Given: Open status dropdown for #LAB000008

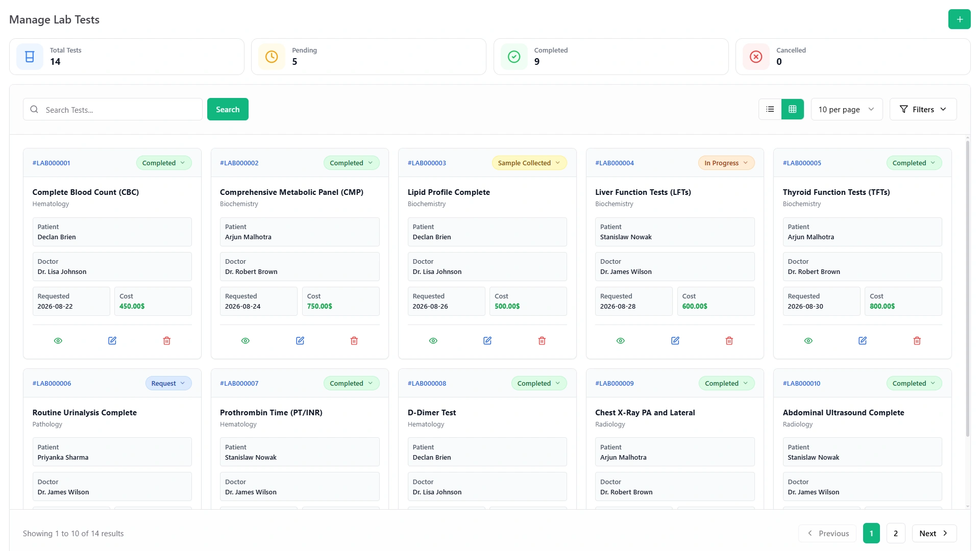Looking at the screenshot, I should tap(539, 384).
